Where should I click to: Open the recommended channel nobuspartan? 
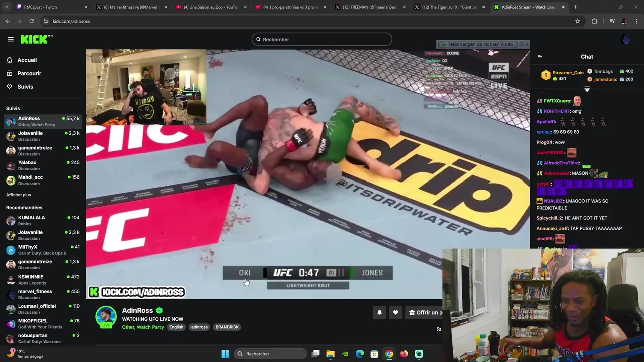point(43,338)
